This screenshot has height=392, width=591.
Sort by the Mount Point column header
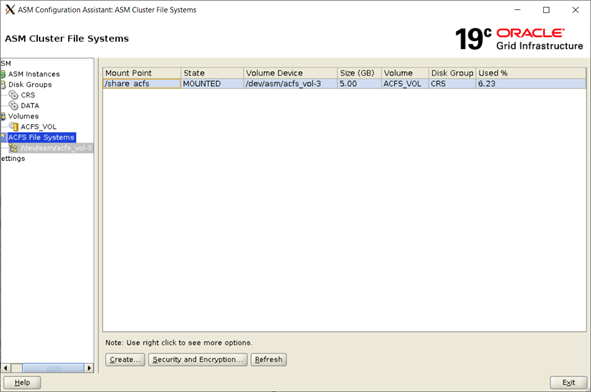tap(142, 73)
